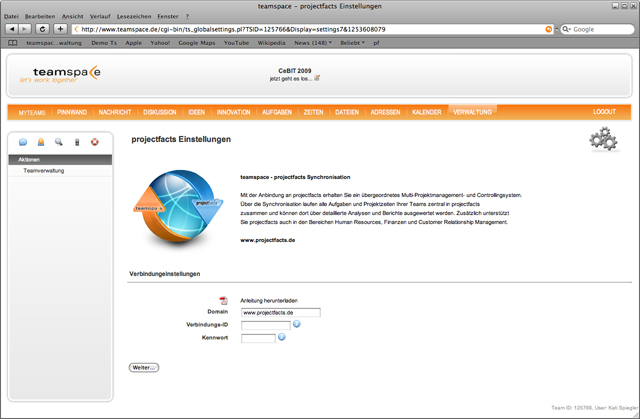Go forward with the browser forward arrow
The image size is (640, 419).
(25, 29)
